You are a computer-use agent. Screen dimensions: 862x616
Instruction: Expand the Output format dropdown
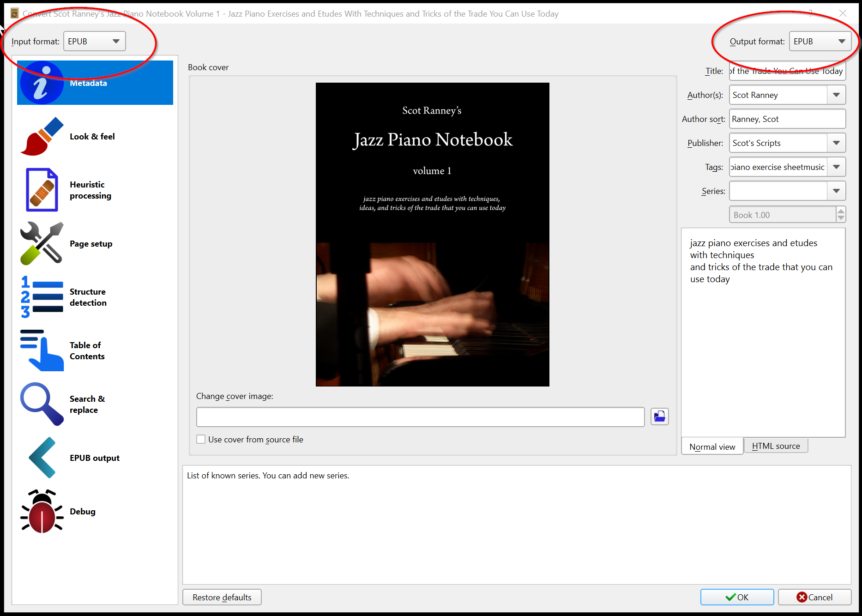click(x=820, y=42)
